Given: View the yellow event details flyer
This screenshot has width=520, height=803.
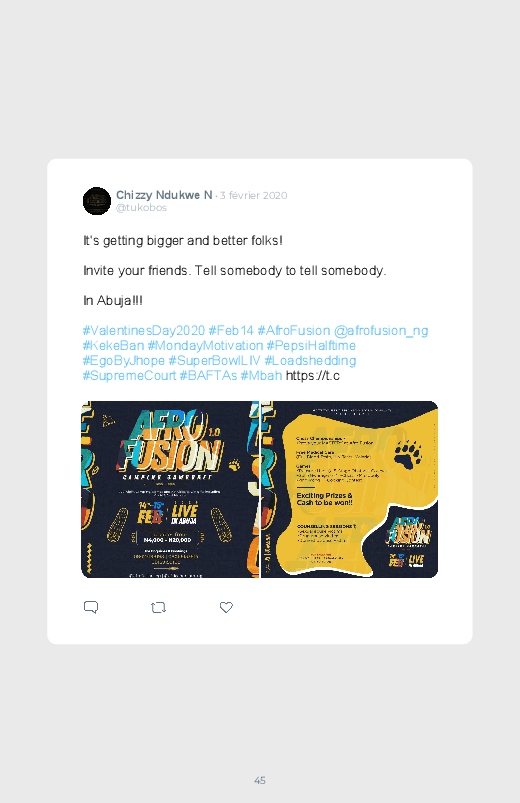Looking at the screenshot, I should (x=349, y=490).
